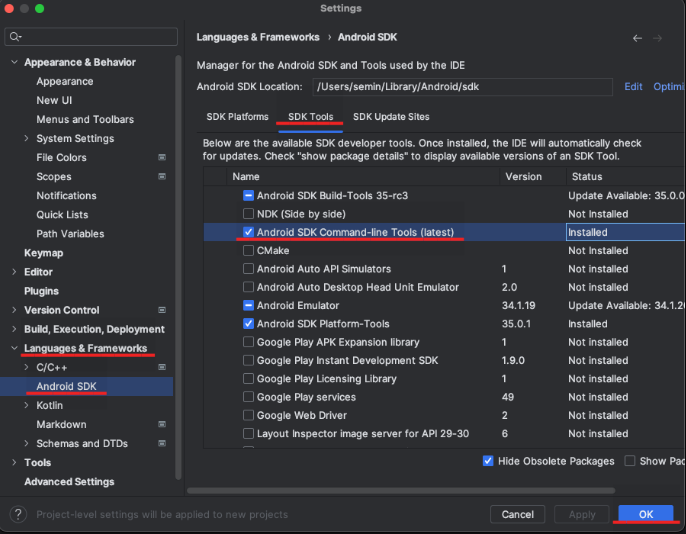Click the Apply button
This screenshot has height=534, width=686.
[x=582, y=514]
